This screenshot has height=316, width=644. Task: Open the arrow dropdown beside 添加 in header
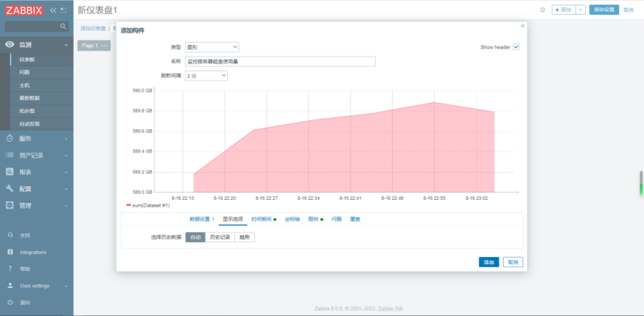click(x=580, y=10)
